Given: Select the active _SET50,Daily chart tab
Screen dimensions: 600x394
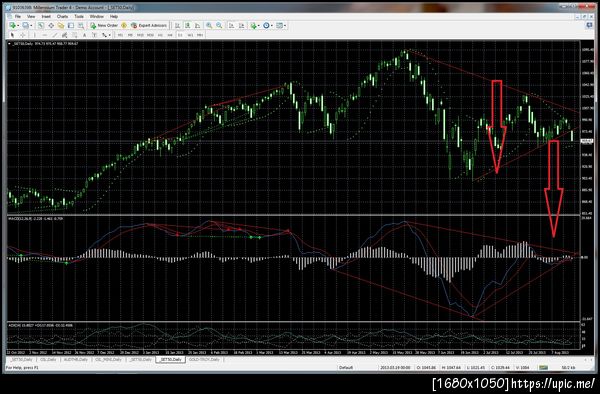Looking at the screenshot, I should coord(171,360).
